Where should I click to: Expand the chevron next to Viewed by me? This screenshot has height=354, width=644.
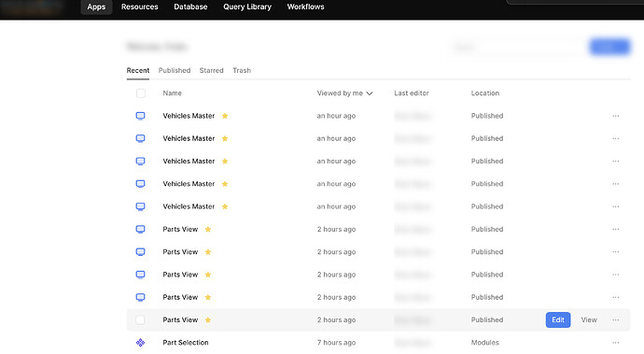[x=370, y=93]
